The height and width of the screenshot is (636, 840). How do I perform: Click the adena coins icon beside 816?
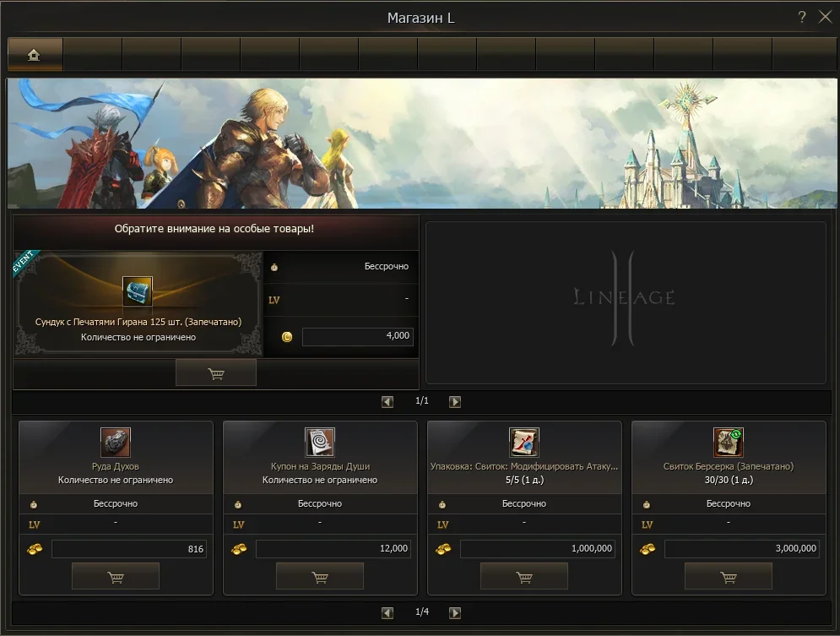click(35, 549)
